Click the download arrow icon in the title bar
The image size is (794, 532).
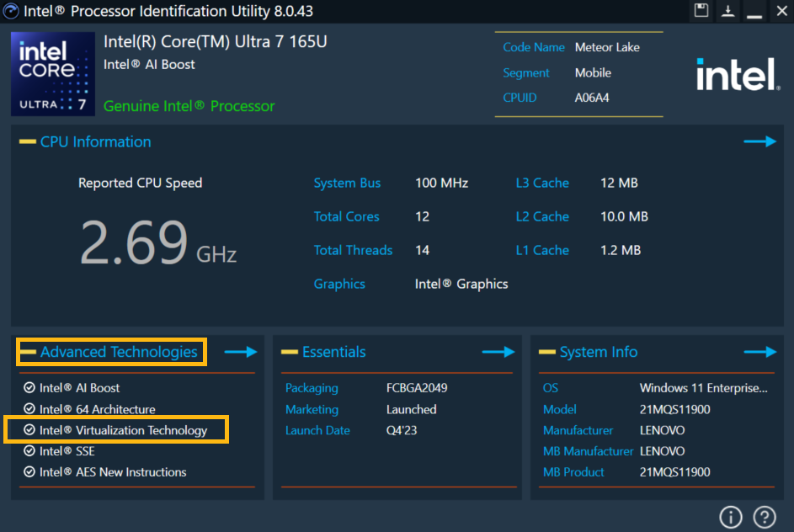[727, 11]
